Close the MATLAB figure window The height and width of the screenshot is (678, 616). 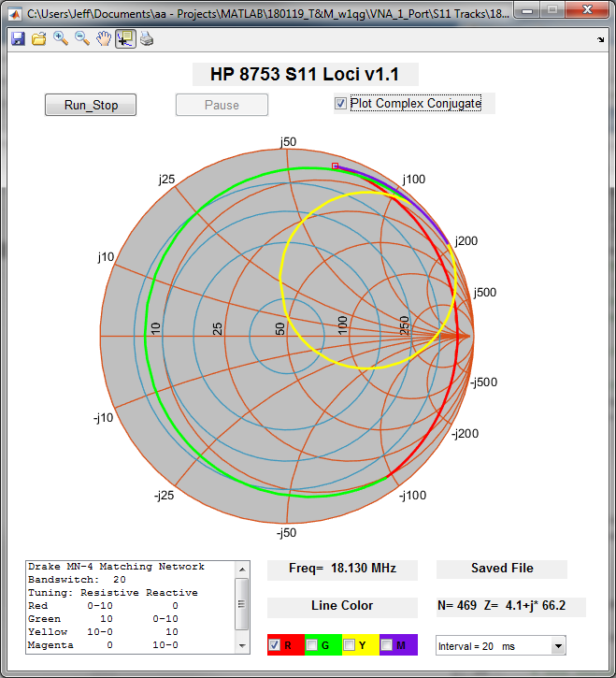587,10
